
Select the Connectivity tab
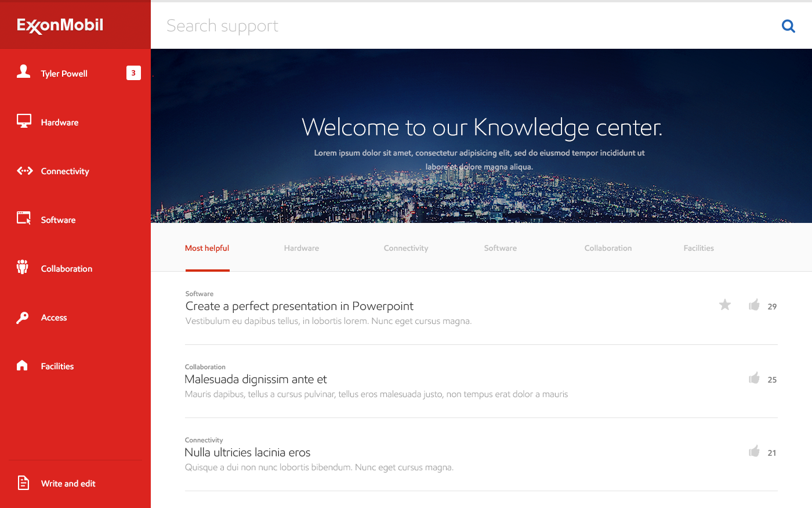point(406,248)
